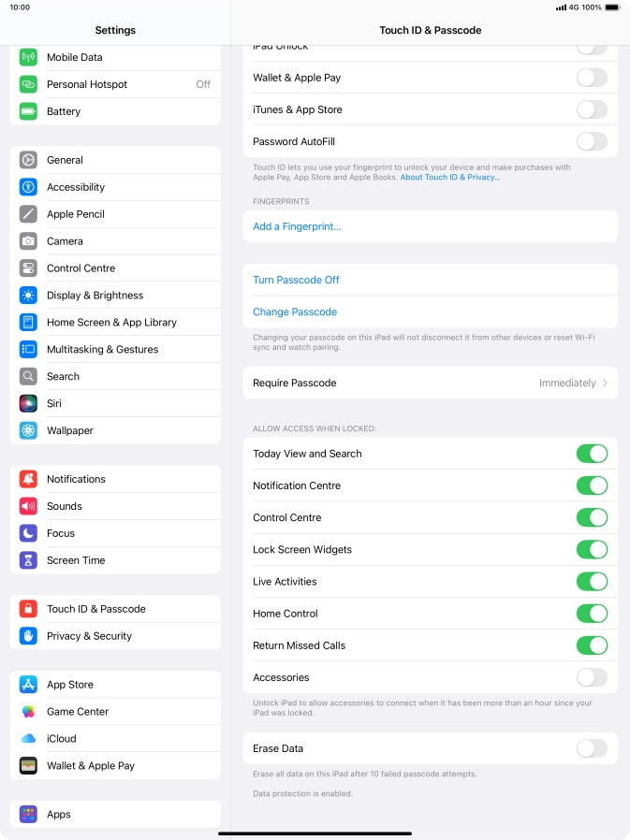630x840 pixels.
Task: Open the Game Center icon
Action: click(28, 712)
